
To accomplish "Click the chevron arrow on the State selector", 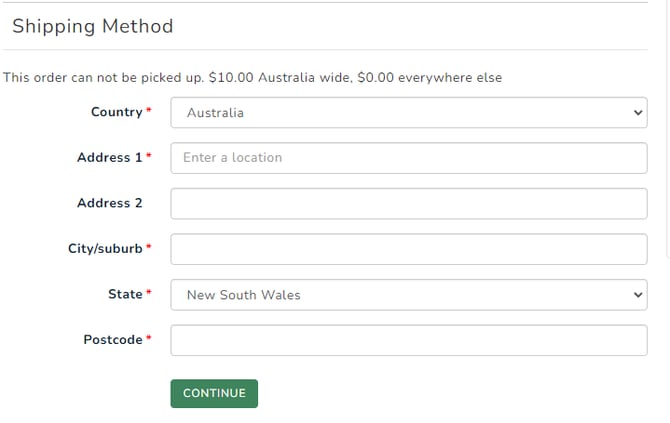I will tap(640, 295).
